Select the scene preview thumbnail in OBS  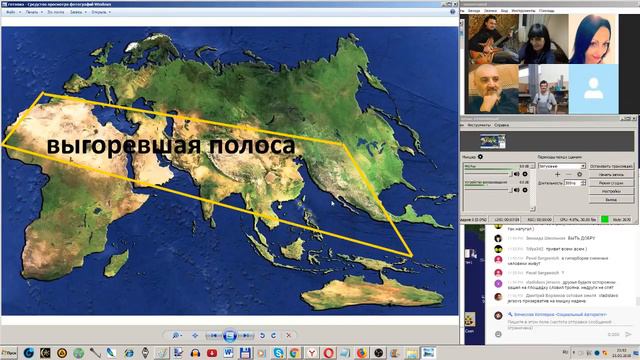(492, 141)
